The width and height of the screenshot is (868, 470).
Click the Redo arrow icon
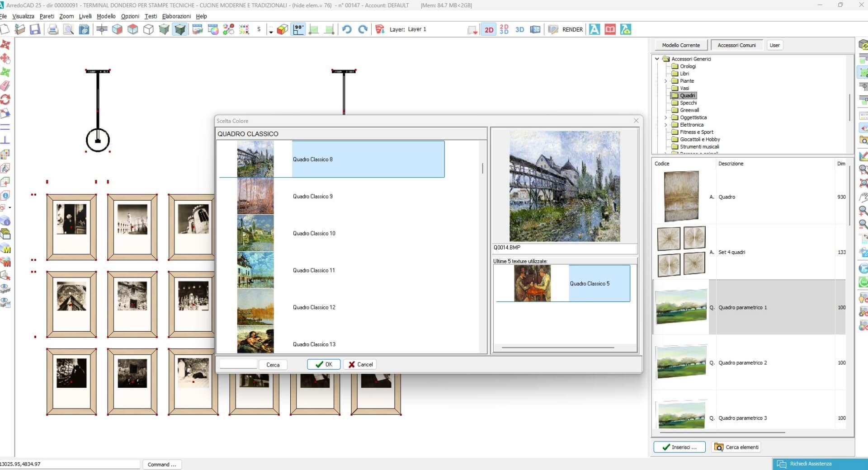tap(363, 29)
